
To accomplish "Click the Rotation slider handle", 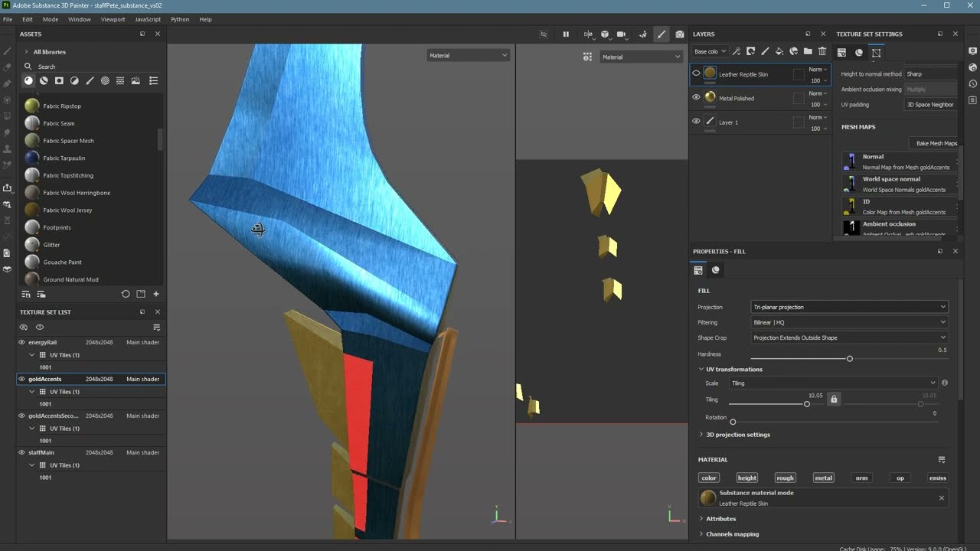I will [x=733, y=422].
